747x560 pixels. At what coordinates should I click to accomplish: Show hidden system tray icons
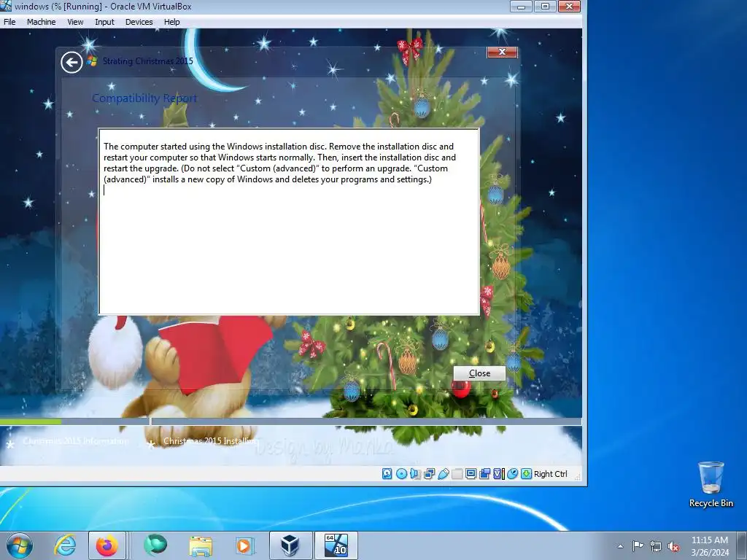tap(620, 546)
